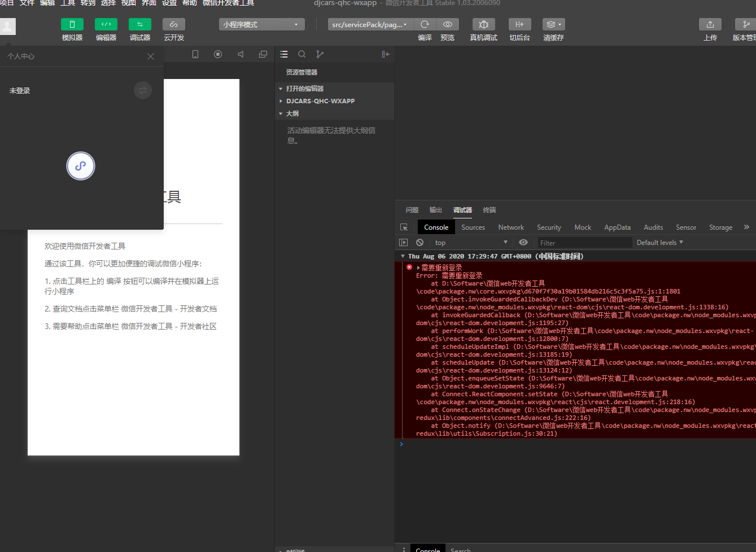Open the Network devtools tab
This screenshot has height=552, width=756.
point(511,227)
